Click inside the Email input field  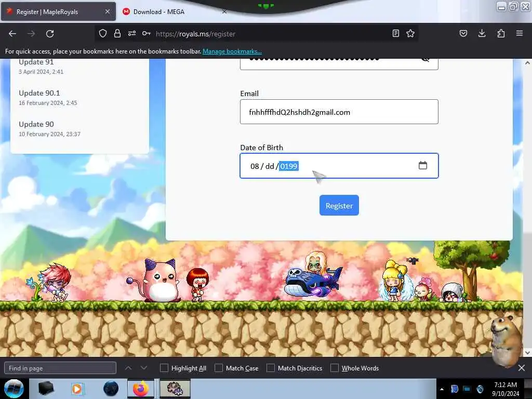(339, 112)
